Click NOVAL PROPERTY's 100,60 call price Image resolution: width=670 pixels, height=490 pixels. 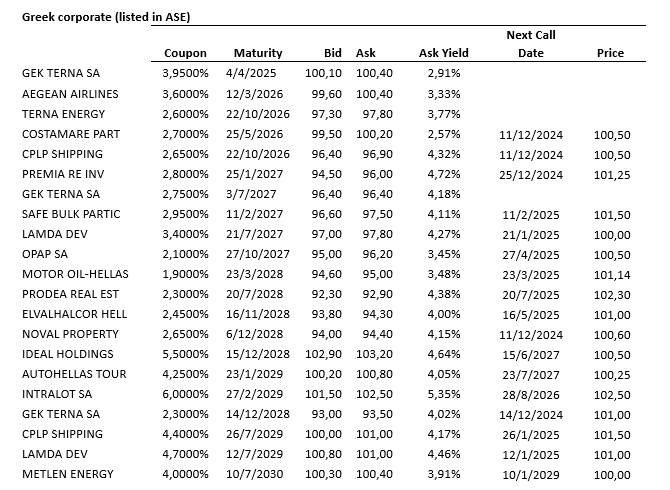tap(612, 333)
